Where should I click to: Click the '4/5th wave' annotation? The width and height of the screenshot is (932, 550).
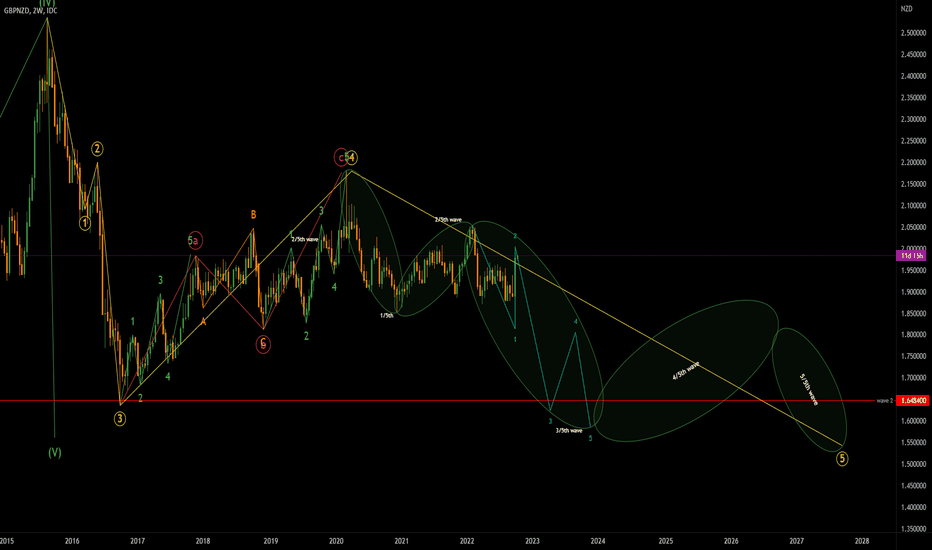point(686,370)
